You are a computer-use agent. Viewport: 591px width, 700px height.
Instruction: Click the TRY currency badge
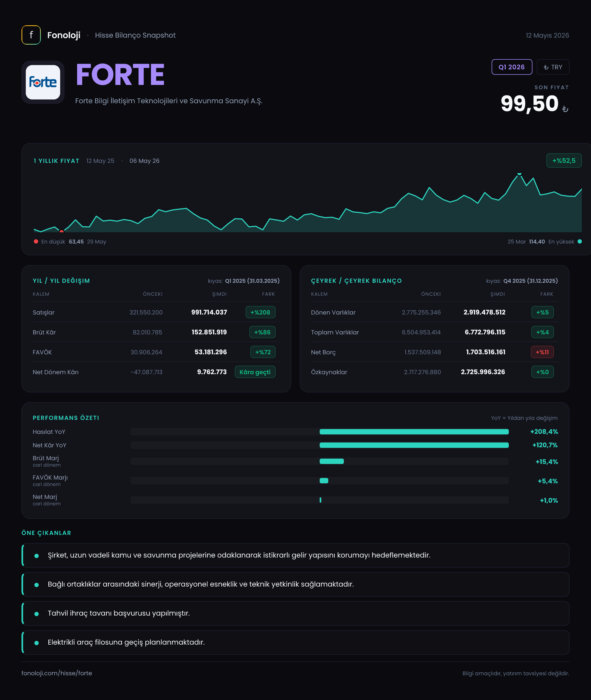point(553,67)
